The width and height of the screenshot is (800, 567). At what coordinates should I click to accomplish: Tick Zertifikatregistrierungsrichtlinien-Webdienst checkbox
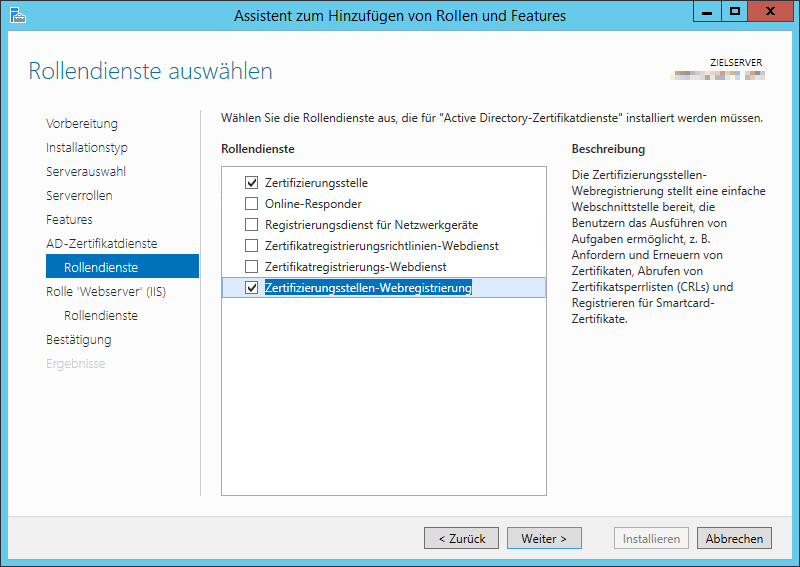click(251, 246)
